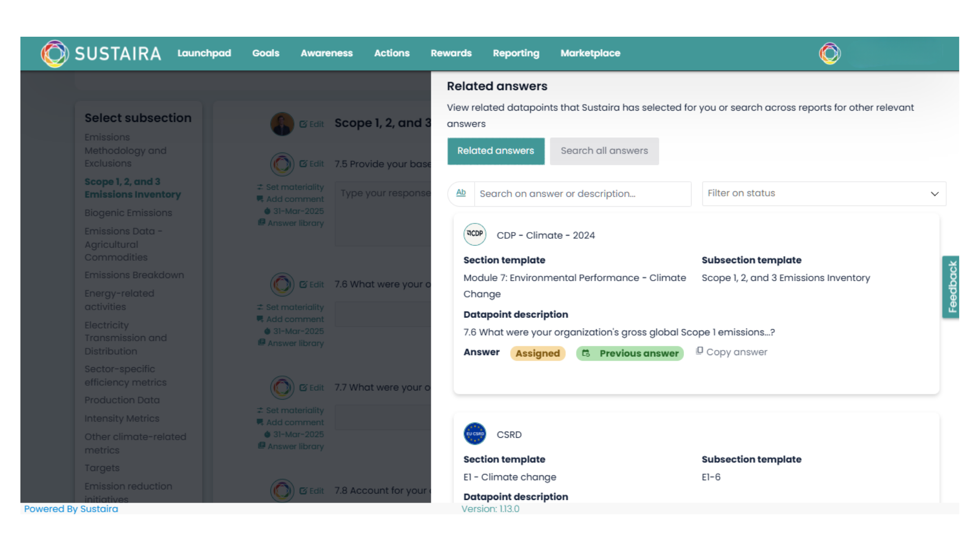Click the Answer library icon for question 7.7
980x551 pixels.
pos(262,446)
